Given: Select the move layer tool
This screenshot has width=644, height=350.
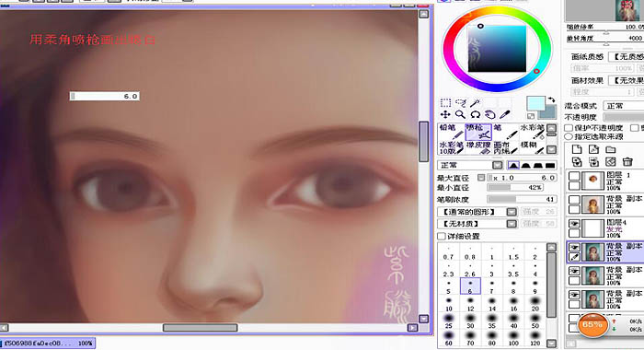Looking at the screenshot, I should click(445, 115).
